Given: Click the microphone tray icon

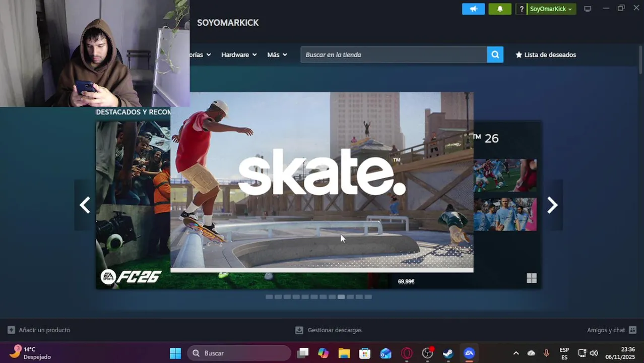Looking at the screenshot, I should pyautogui.click(x=547, y=353).
